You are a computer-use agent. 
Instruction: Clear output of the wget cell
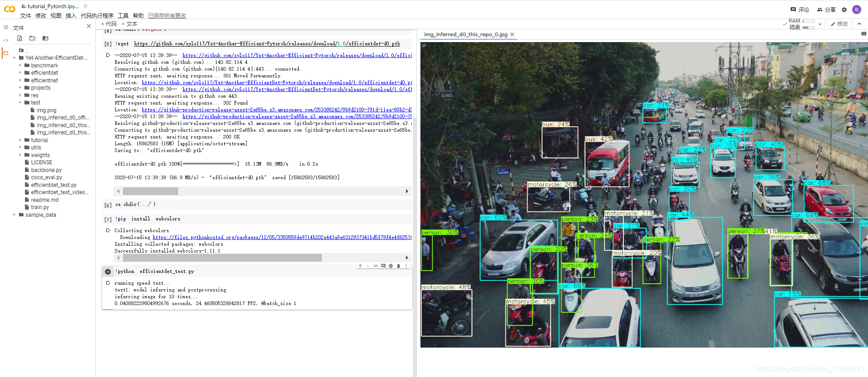[108, 55]
